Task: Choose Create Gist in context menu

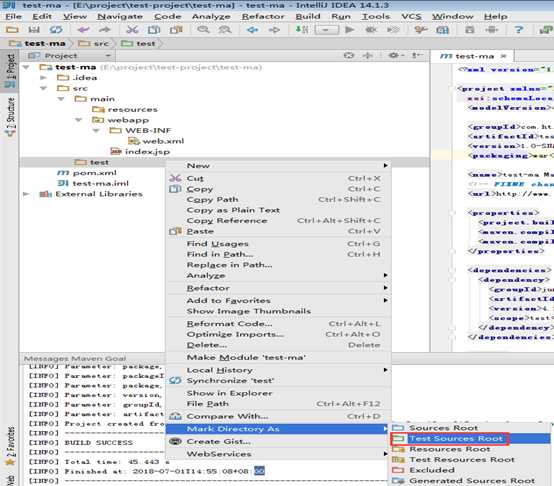Action: point(278,441)
